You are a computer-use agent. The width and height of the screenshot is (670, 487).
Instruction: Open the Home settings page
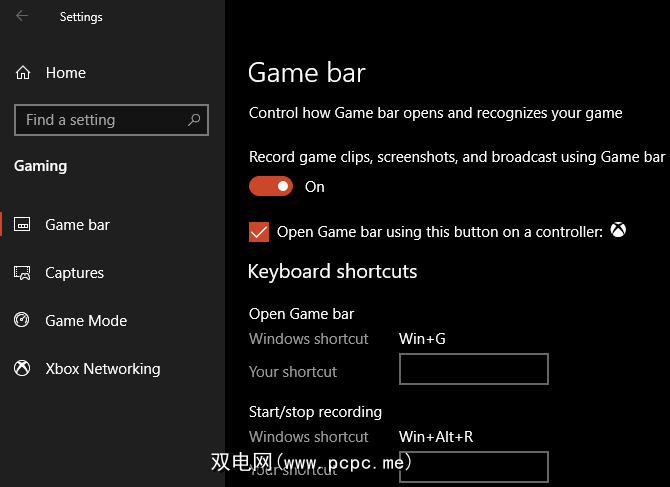(66, 73)
